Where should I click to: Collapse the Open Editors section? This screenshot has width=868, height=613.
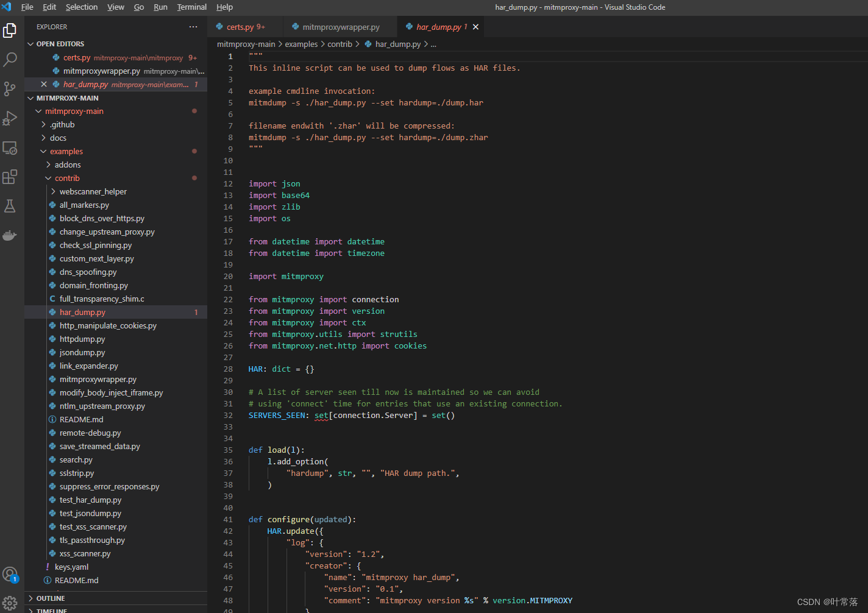click(116, 44)
